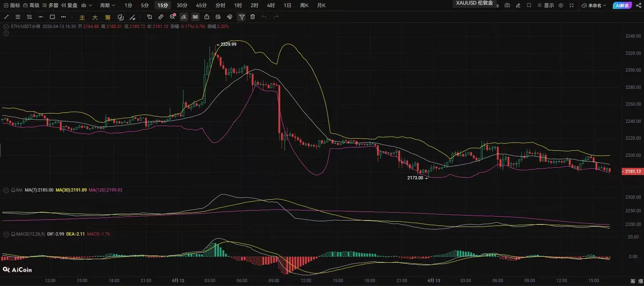Click the left edge panel handle

(0, 150)
